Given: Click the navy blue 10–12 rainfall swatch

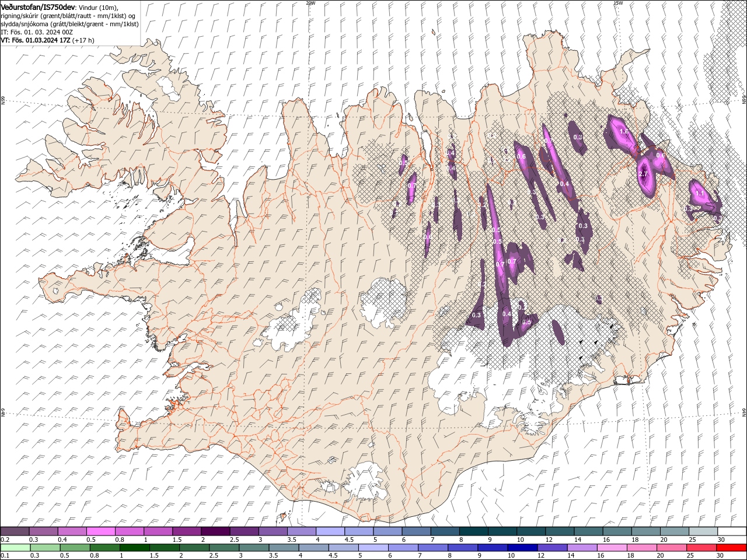Looking at the screenshot, I should (x=522, y=548).
